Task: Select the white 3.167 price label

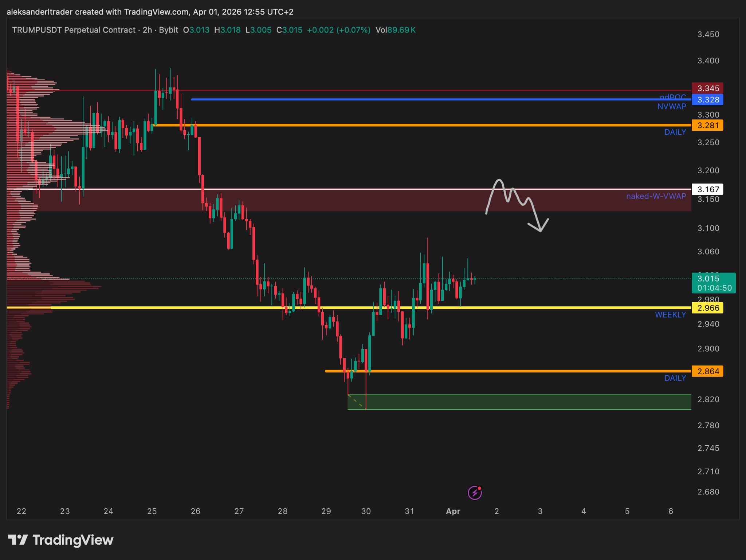Action: 707,189
